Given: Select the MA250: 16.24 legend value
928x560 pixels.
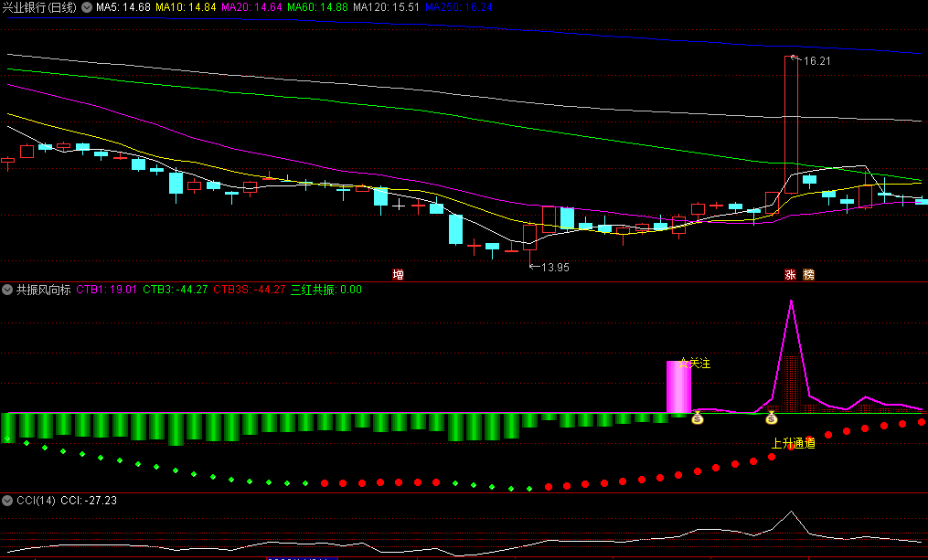Looking at the screenshot, I should click(x=459, y=7).
